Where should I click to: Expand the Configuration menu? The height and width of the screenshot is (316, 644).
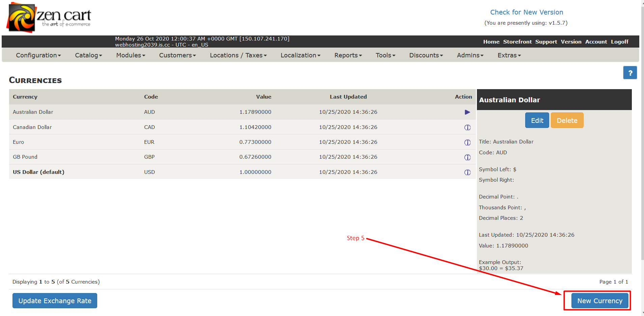(x=38, y=55)
